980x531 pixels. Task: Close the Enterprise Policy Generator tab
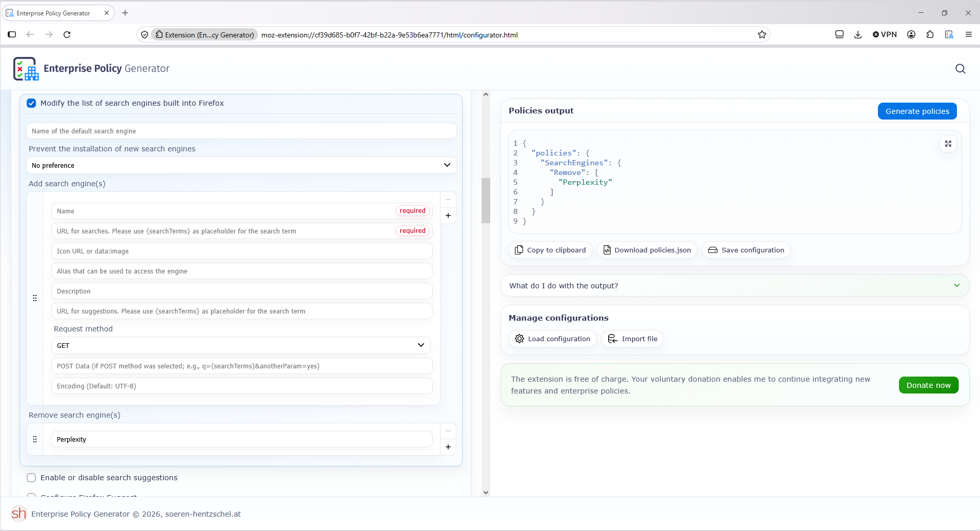click(x=107, y=13)
